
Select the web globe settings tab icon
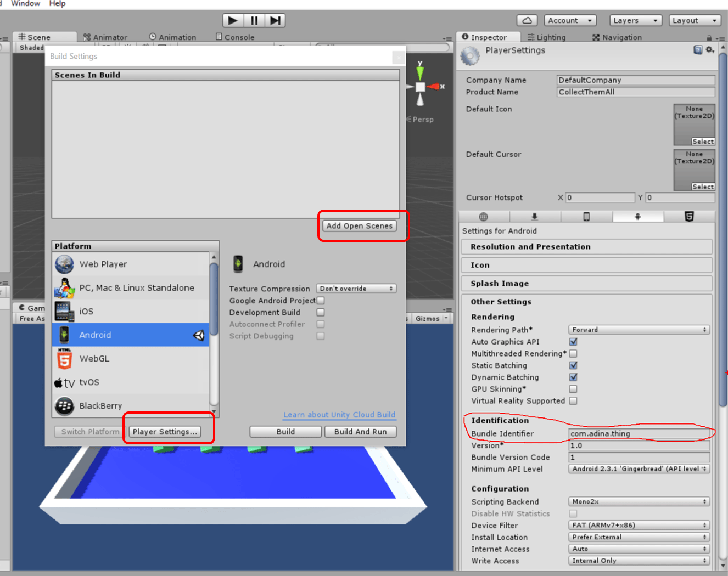tap(483, 217)
